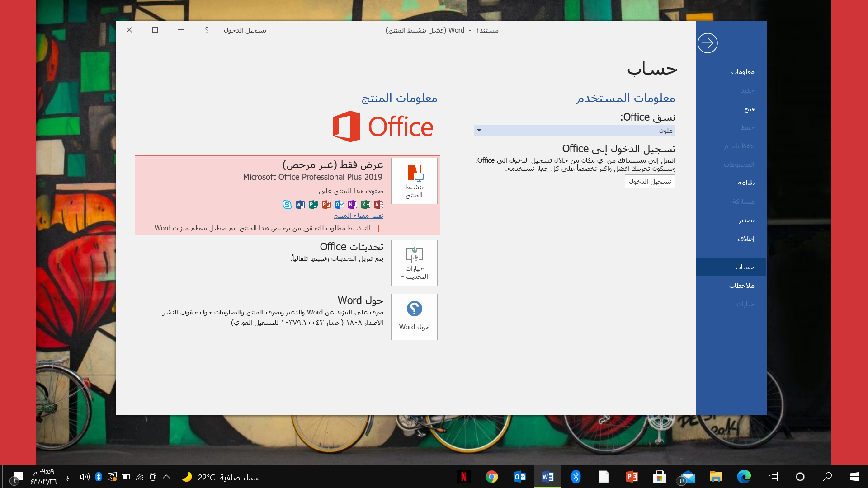Click the red Office logo
This screenshot has height=488, width=868.
click(x=383, y=127)
